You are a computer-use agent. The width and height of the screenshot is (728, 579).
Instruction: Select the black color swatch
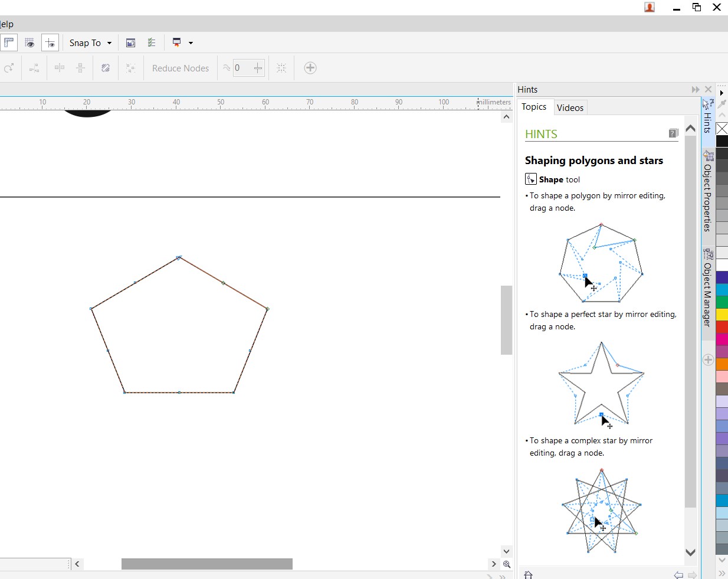coord(722,141)
